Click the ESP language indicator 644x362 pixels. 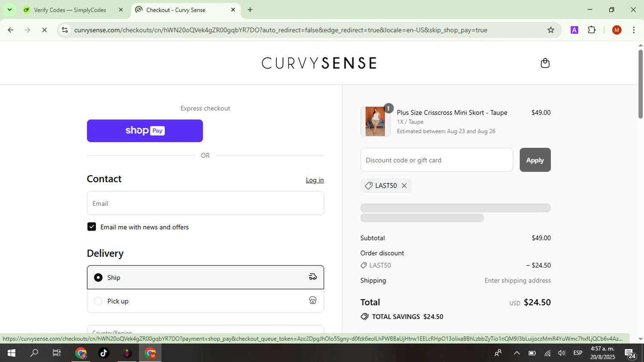(x=578, y=353)
